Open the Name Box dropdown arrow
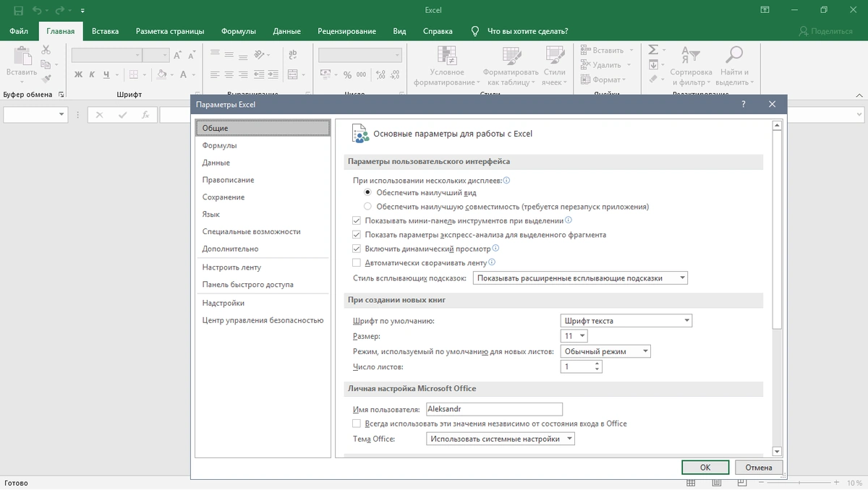Image resolution: width=868 pixels, height=490 pixels. (x=61, y=115)
